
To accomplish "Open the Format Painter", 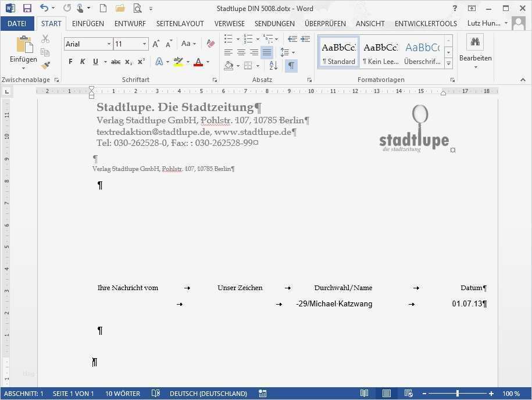I will tap(45, 65).
